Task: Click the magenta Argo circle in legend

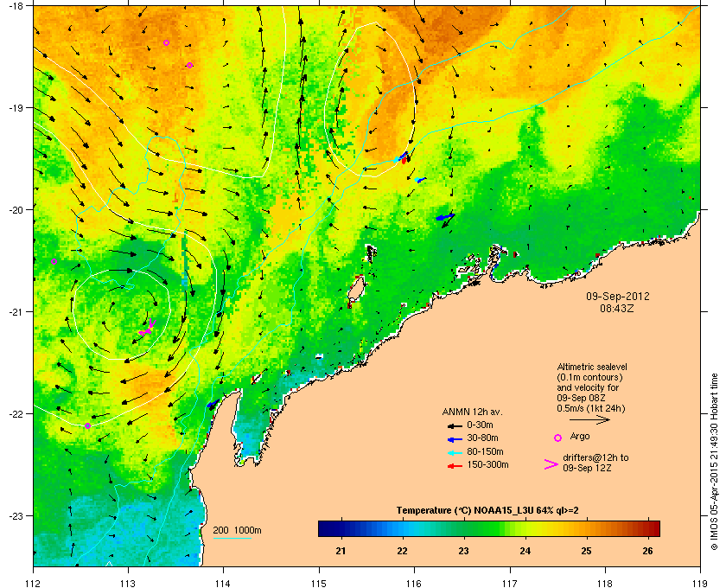Action: (x=558, y=438)
